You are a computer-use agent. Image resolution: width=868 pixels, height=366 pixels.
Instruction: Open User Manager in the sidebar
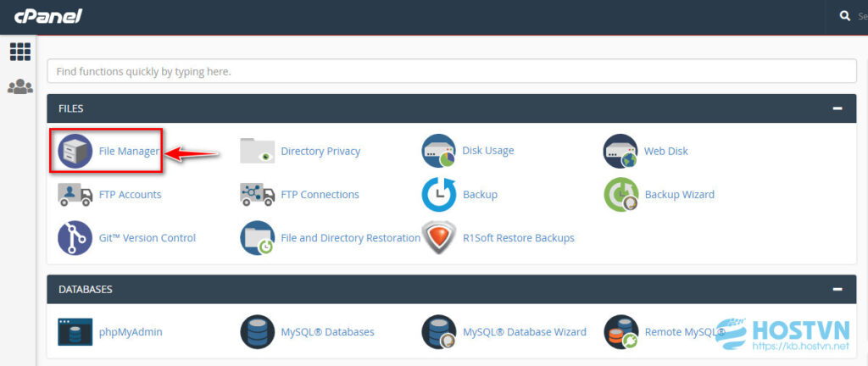(x=19, y=86)
